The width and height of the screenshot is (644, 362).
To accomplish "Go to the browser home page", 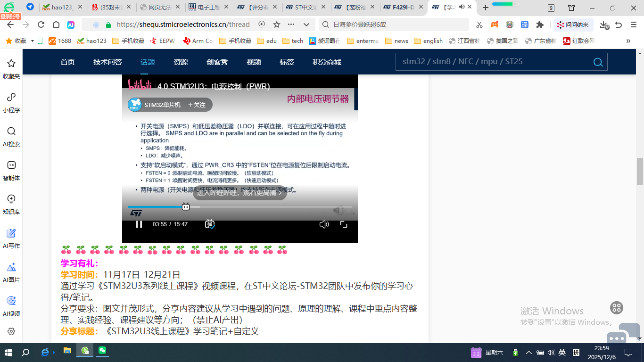I will point(56,25).
